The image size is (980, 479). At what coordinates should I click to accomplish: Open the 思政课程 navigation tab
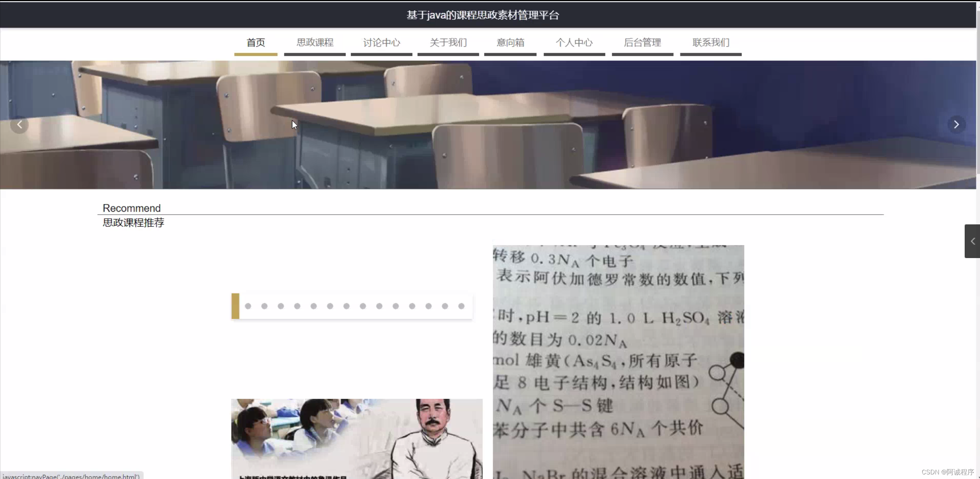tap(315, 43)
